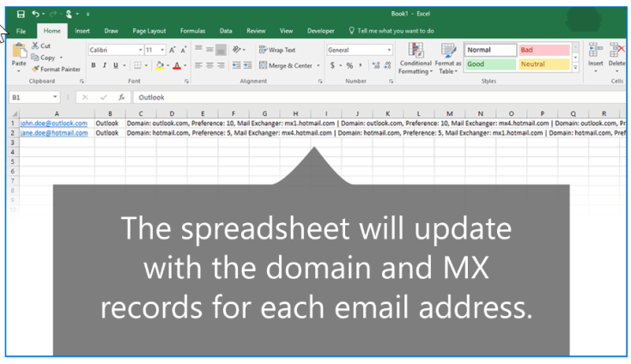
Task: Click the Top Align icon
Action: pos(198,50)
